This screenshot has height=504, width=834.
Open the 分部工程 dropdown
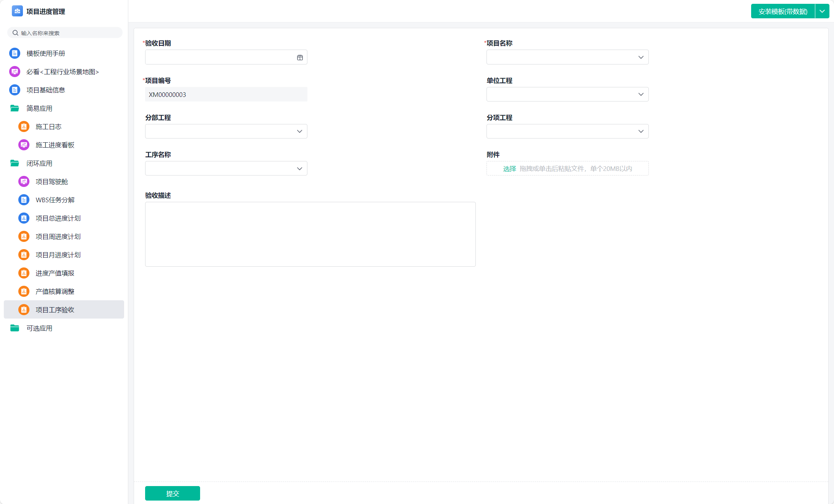226,131
